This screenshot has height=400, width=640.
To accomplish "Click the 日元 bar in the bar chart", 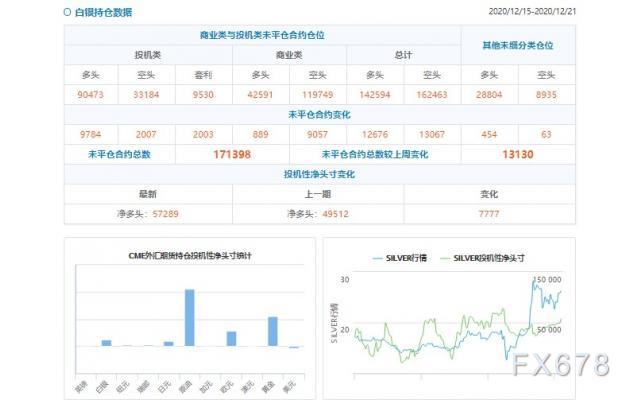I will click(169, 344).
